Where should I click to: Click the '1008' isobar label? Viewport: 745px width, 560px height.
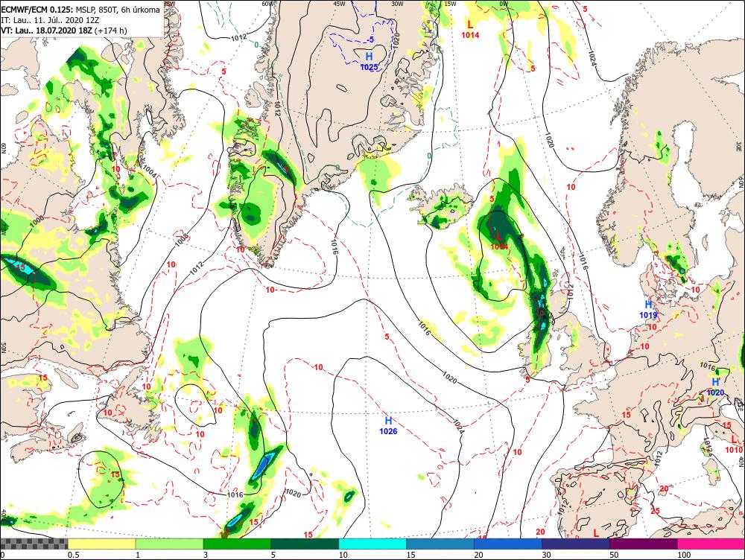click(182, 239)
